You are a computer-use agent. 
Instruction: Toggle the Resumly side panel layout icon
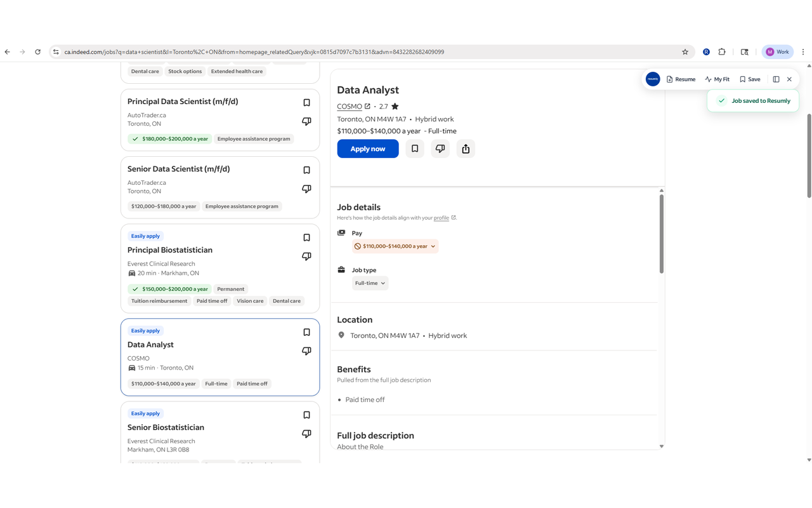click(x=776, y=79)
